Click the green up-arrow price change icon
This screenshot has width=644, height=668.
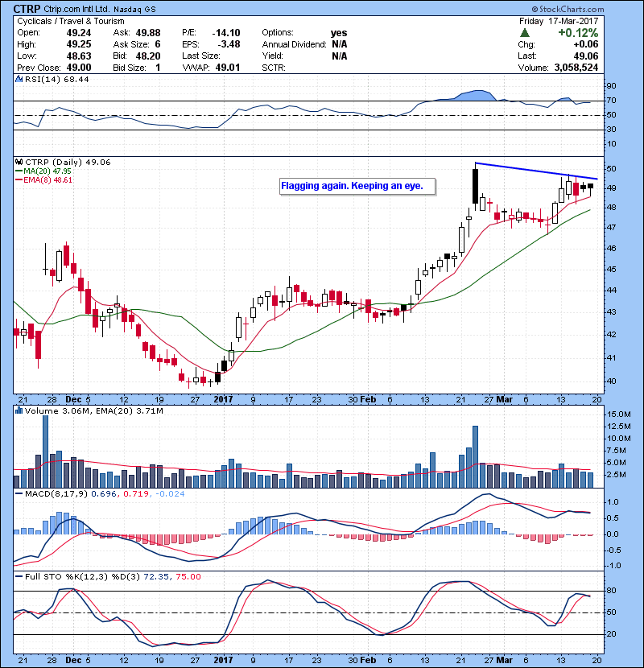click(x=524, y=32)
